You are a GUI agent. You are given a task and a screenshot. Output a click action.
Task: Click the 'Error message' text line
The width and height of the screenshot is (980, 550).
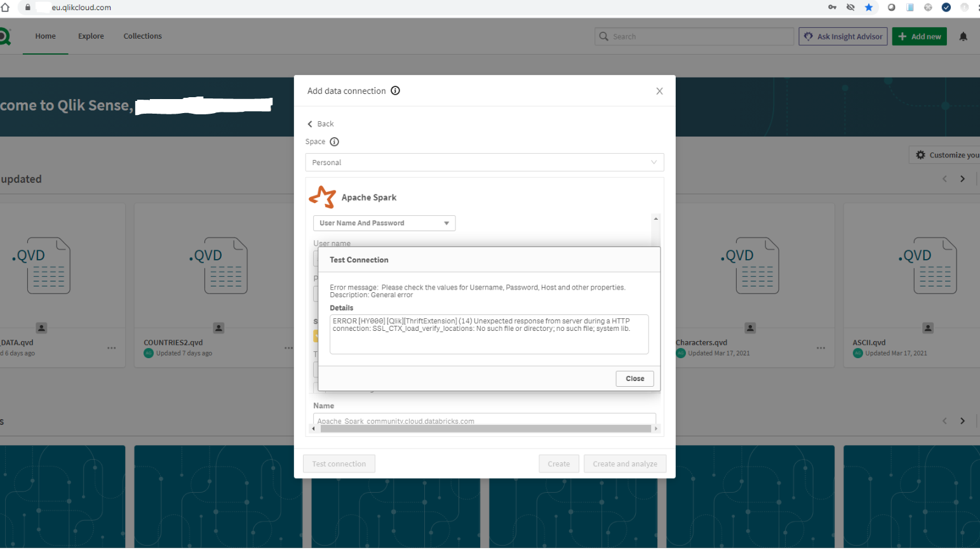pos(478,288)
